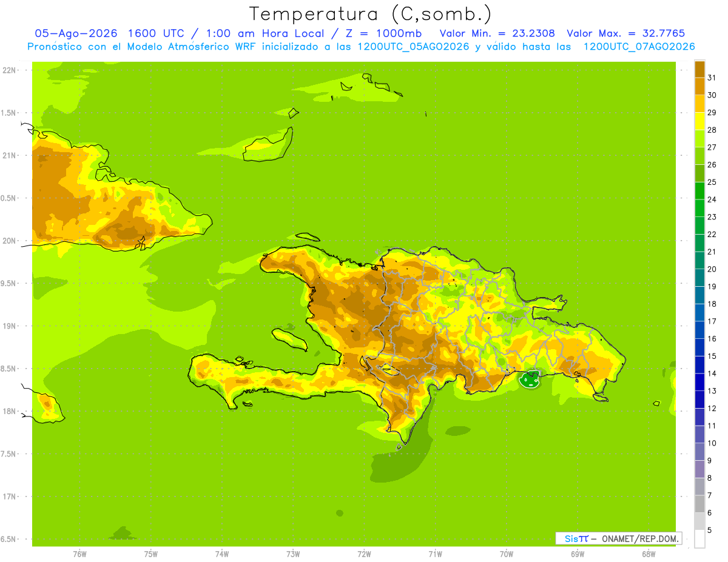Click the longitude axis label "69W"
The image size is (728, 562).
(x=578, y=554)
